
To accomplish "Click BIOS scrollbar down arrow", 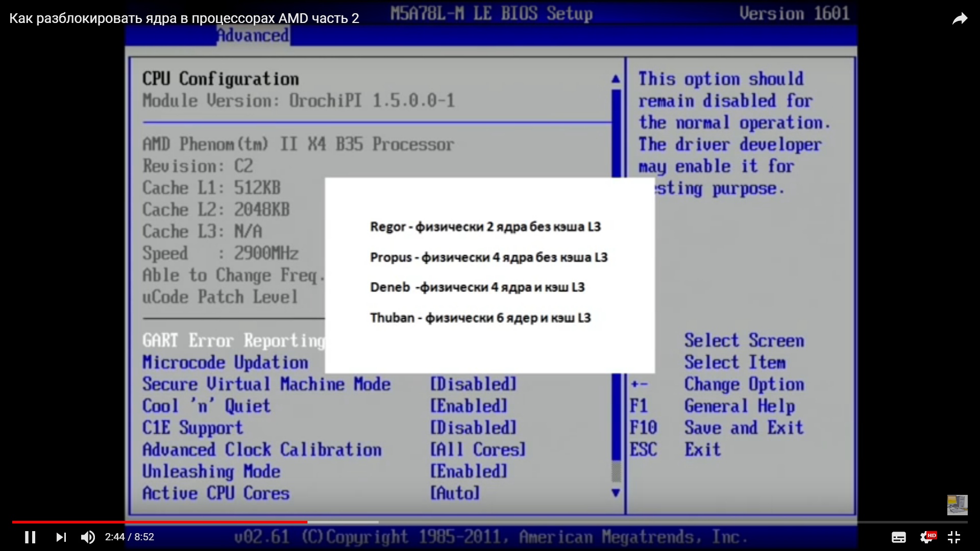I will point(616,493).
